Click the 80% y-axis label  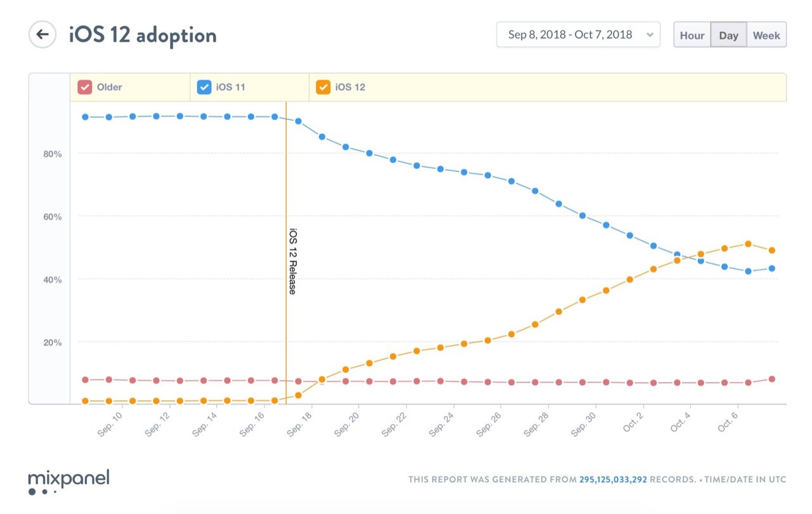53,154
